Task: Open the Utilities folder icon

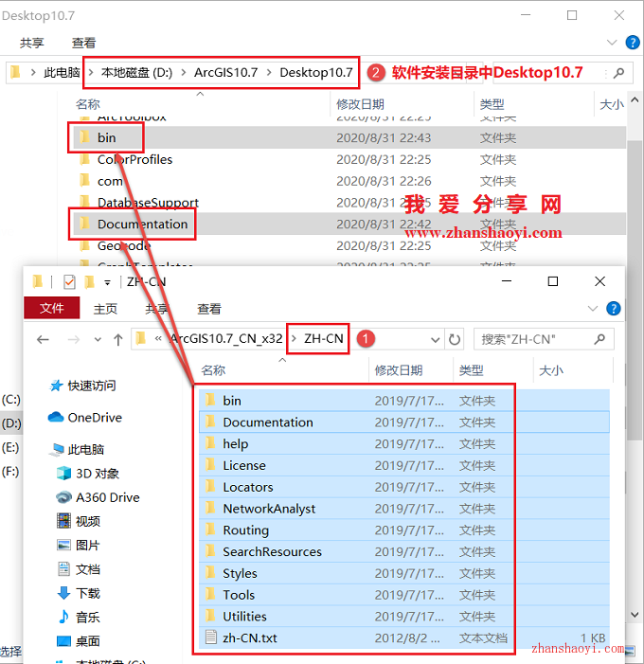Action: [210, 616]
